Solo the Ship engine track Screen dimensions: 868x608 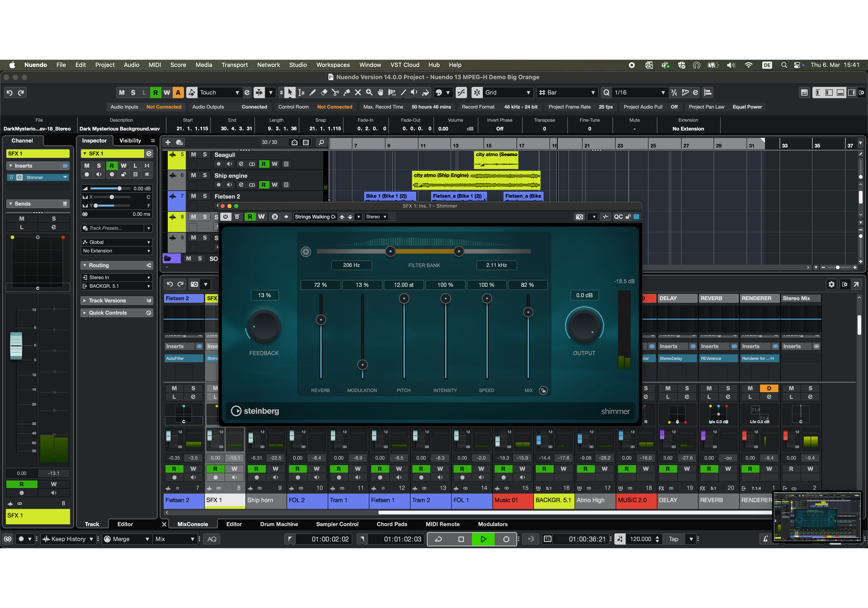205,175
